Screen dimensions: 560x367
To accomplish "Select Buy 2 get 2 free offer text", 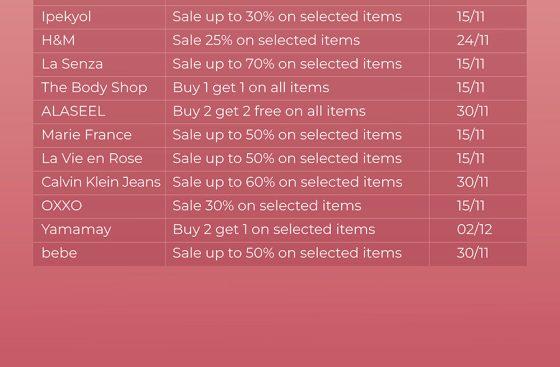I will pos(269,111).
